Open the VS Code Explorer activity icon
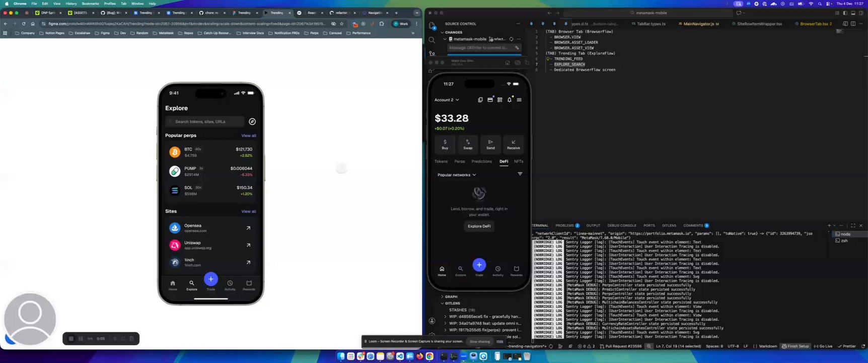 [x=432, y=25]
